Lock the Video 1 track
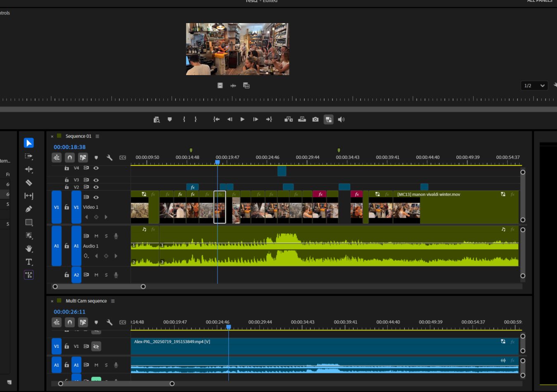Viewport: 557px width, 392px height. [66, 207]
